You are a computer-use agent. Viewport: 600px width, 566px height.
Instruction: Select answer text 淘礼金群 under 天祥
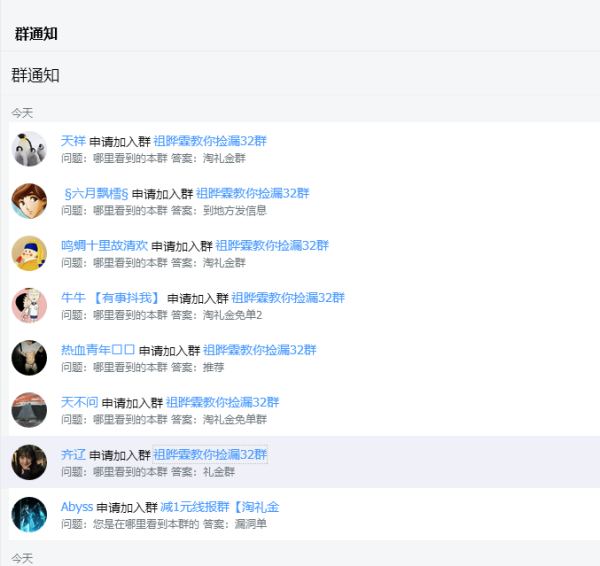tap(224, 158)
